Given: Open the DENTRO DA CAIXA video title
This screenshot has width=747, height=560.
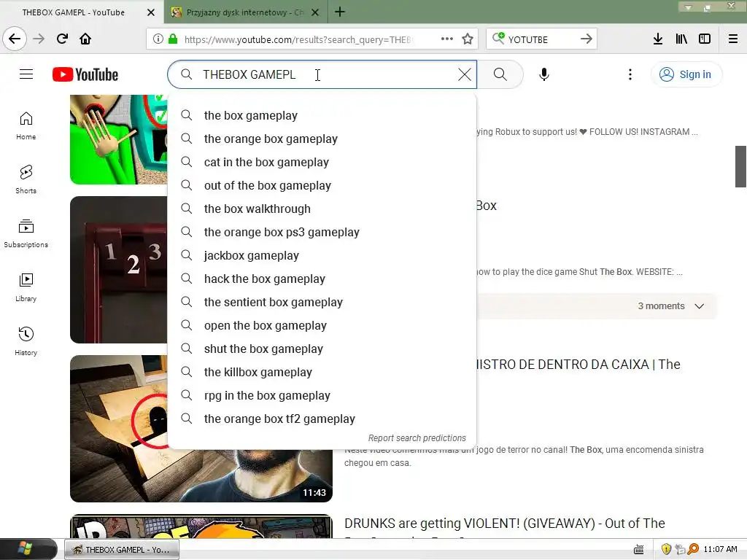Looking at the screenshot, I should tap(578, 365).
